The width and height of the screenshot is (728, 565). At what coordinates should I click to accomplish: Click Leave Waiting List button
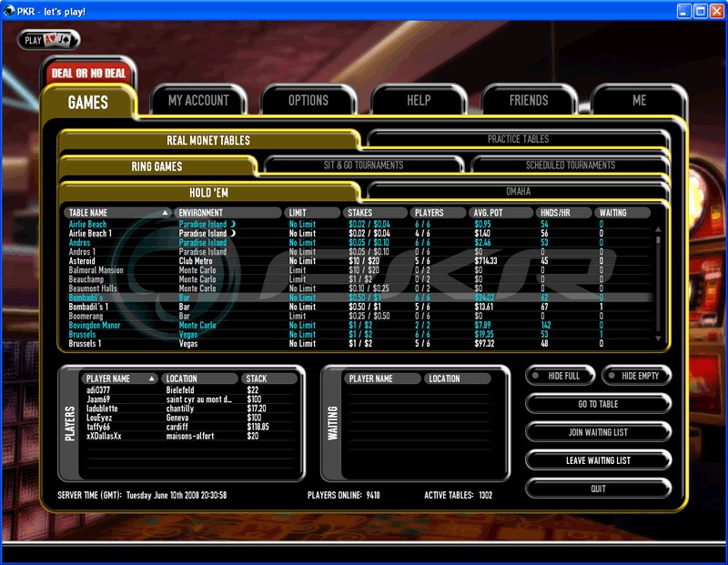598,460
